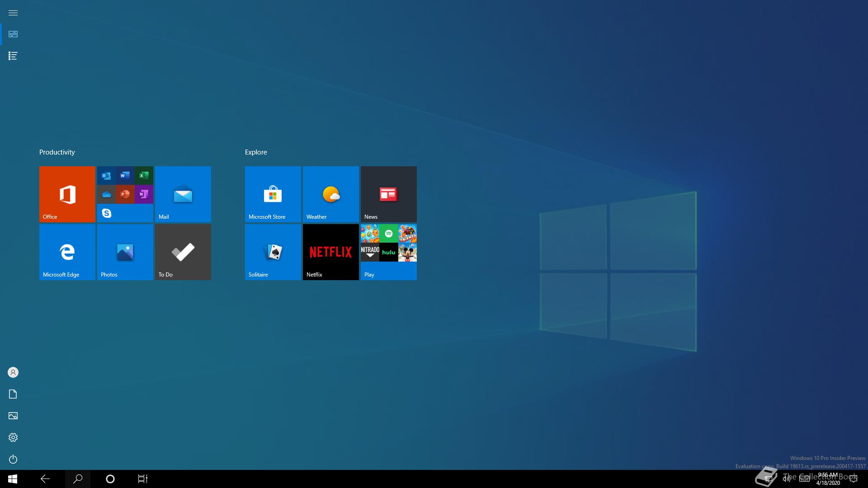Launch the Netflix tile
Image resolution: width=868 pixels, height=488 pixels.
[331, 252]
